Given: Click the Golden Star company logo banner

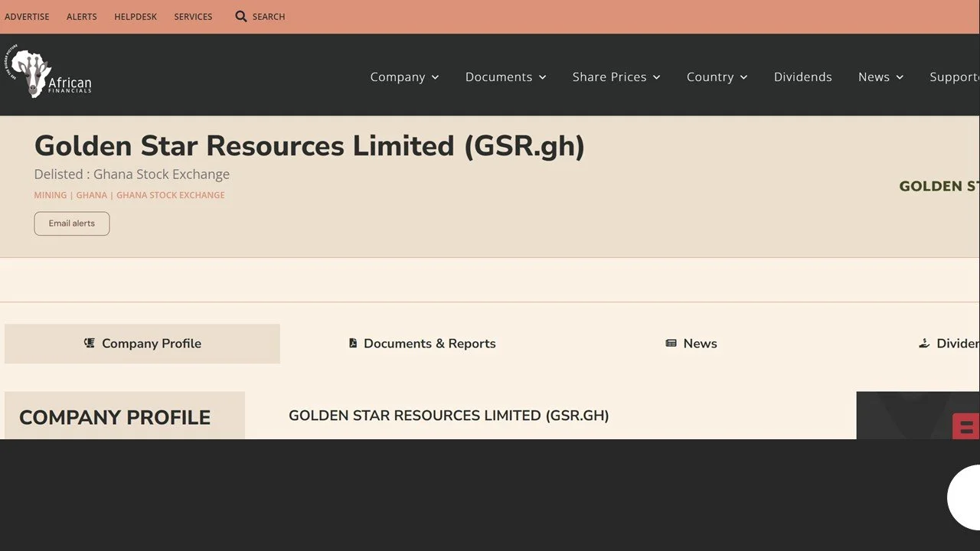Looking at the screenshot, I should (939, 186).
